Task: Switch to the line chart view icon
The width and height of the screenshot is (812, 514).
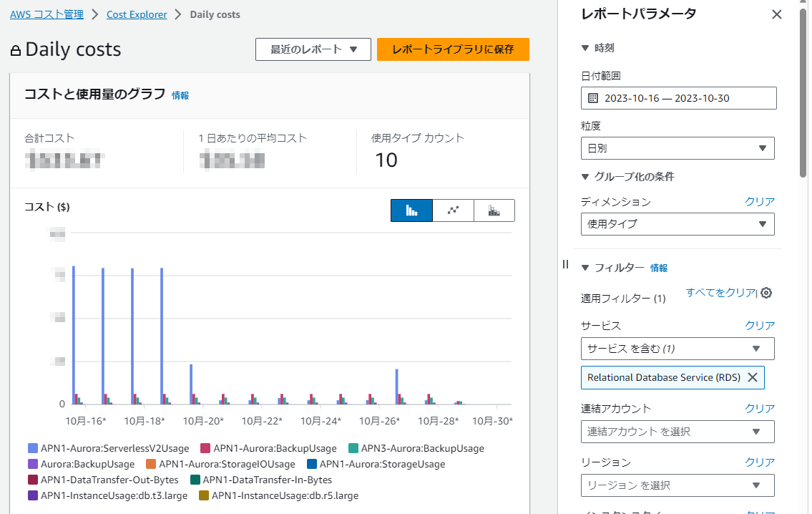Action: [x=453, y=210]
